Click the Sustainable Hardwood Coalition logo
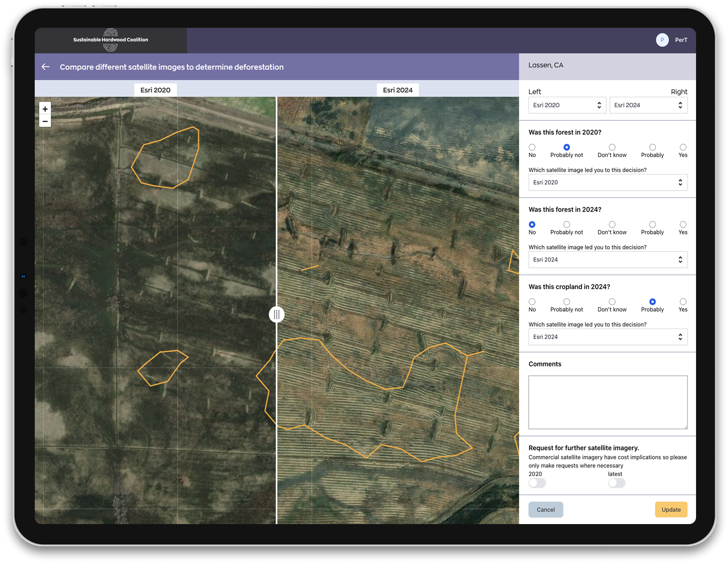728x563 pixels. pos(110,40)
